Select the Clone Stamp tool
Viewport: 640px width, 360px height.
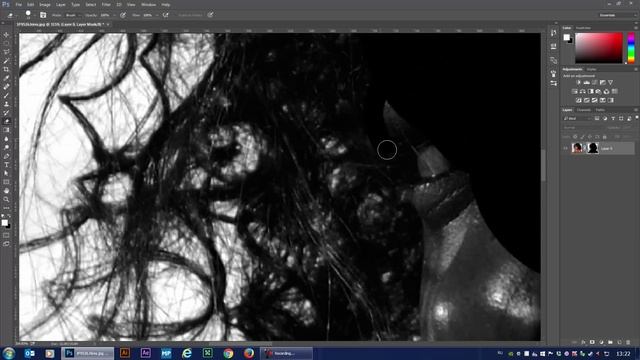click(6, 104)
